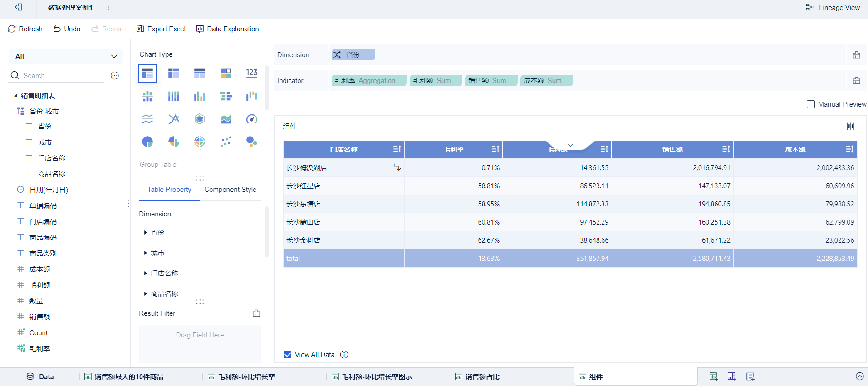Viewport: 868px width, 386px height.
Task: Toggle sort on the 门店名称 column header
Action: pyautogui.click(x=397, y=149)
